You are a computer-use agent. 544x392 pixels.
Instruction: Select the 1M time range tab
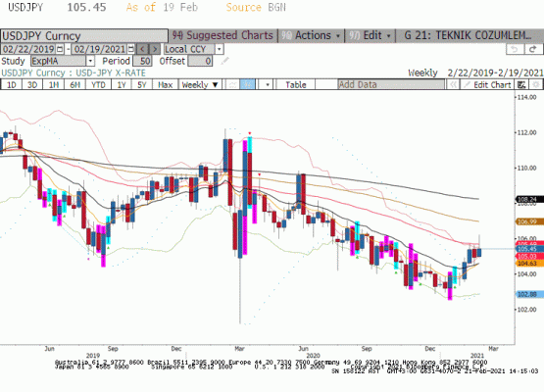[x=54, y=84]
